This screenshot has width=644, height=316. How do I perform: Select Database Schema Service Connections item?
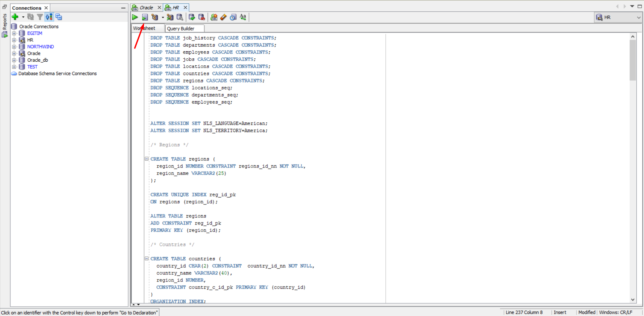[57, 73]
